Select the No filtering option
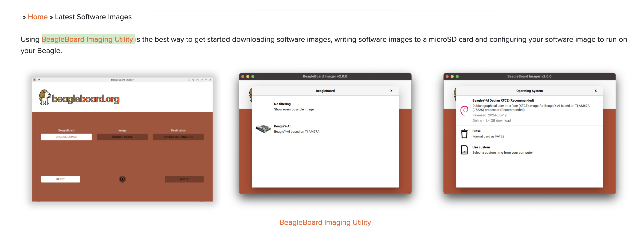Image resolution: width=644 pixels, height=229 pixels. coord(325,107)
